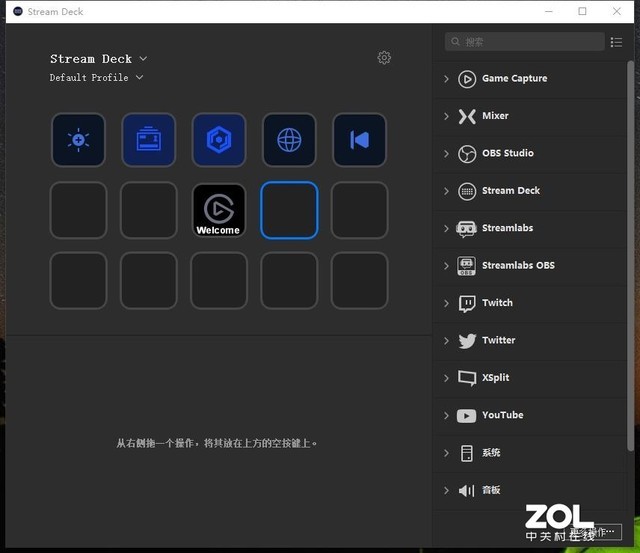Maximize the Stream Deck window
The image size is (640, 553).
pos(582,11)
